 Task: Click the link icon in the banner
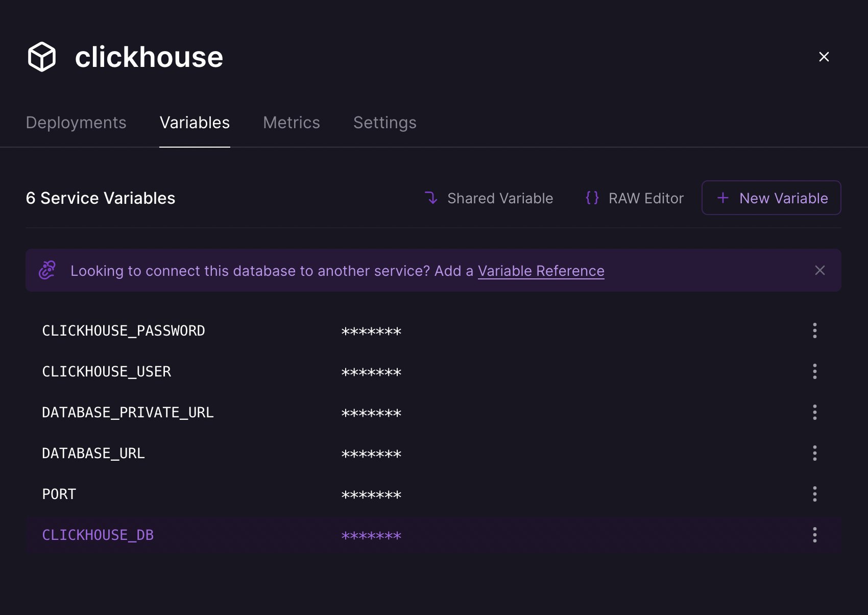pyautogui.click(x=47, y=270)
